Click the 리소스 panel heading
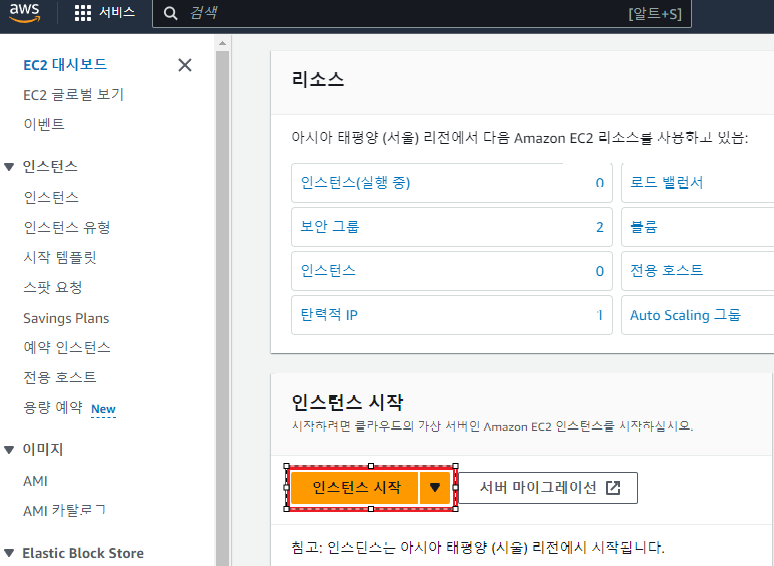Image resolution: width=774 pixels, height=566 pixels. [x=318, y=79]
